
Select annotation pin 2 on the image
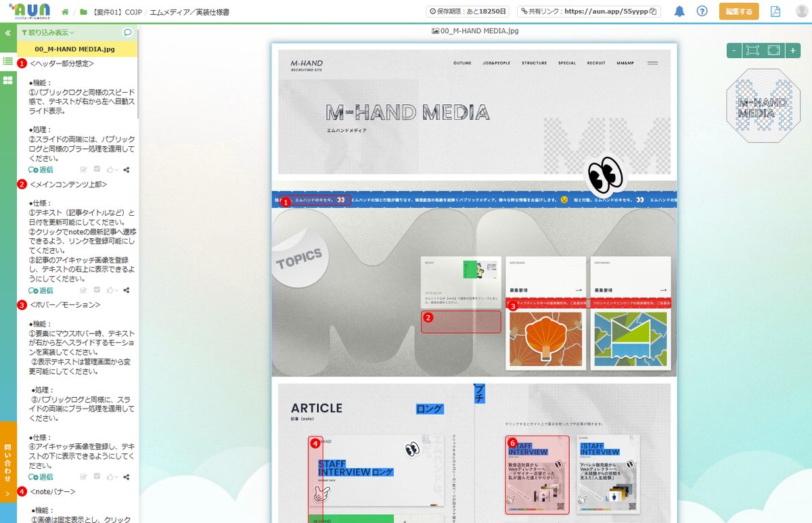(428, 317)
